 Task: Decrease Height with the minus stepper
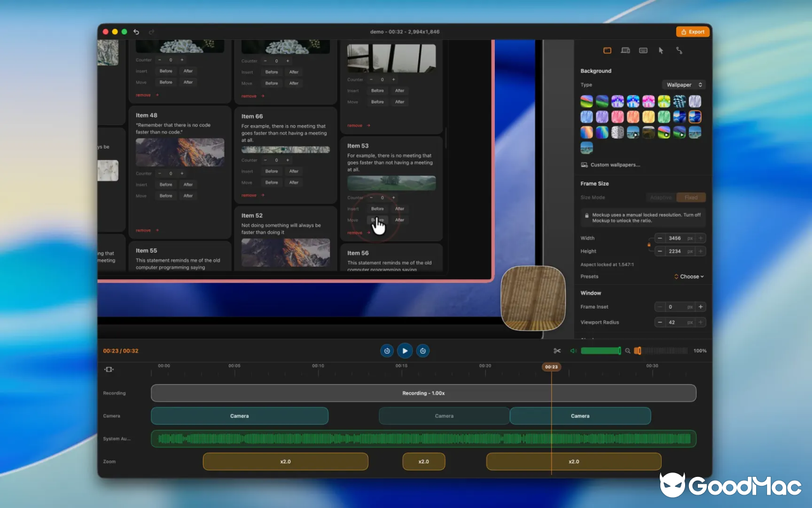[x=660, y=251]
